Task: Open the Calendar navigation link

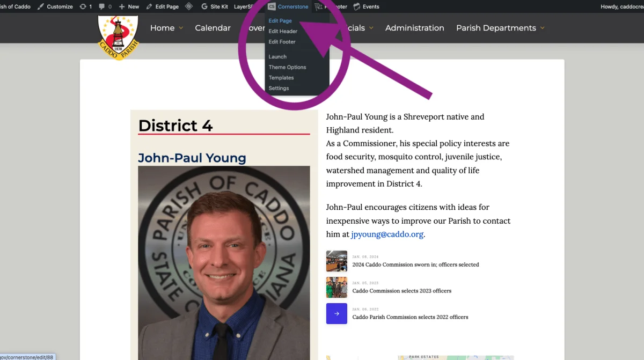Action: (213, 28)
